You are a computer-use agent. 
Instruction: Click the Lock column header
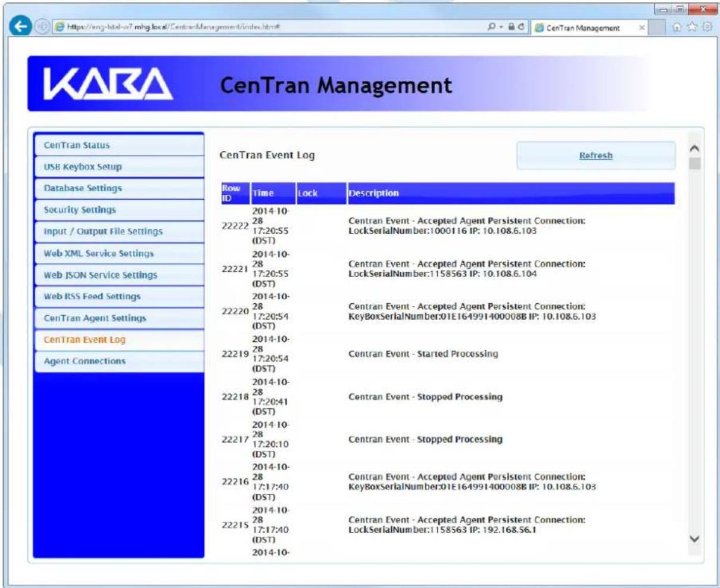pyautogui.click(x=321, y=193)
